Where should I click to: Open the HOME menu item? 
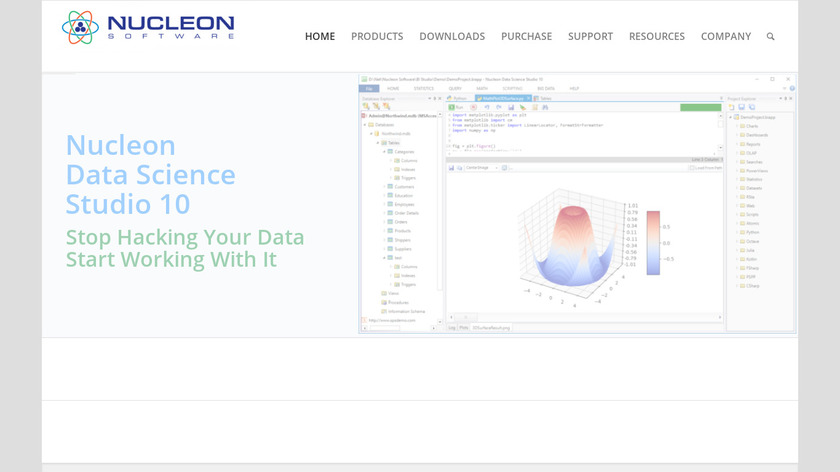coord(320,36)
